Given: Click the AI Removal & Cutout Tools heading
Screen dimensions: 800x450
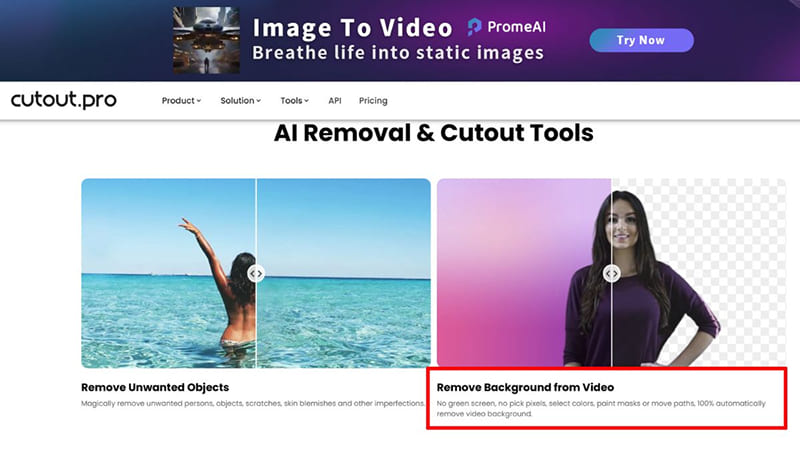Looking at the screenshot, I should (433, 133).
